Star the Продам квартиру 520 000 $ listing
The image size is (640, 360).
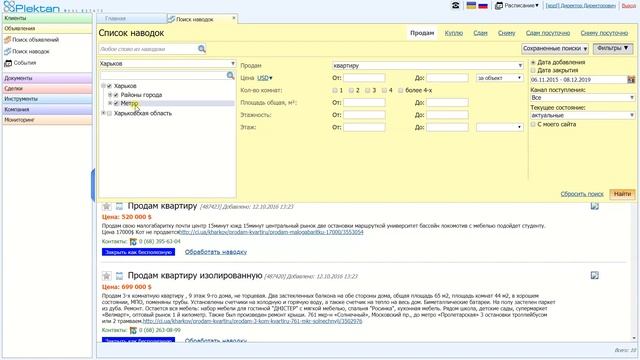107,207
